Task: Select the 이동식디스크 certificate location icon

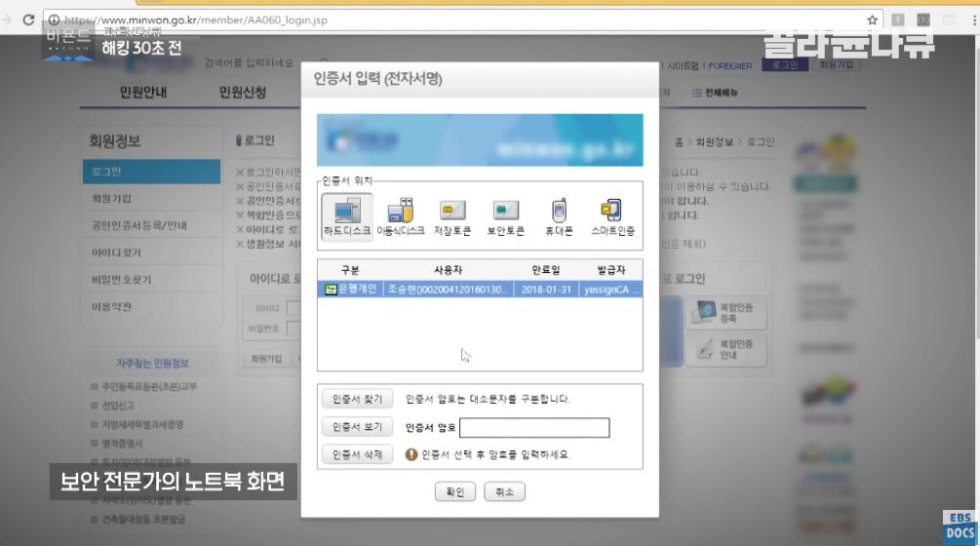Action: (401, 216)
